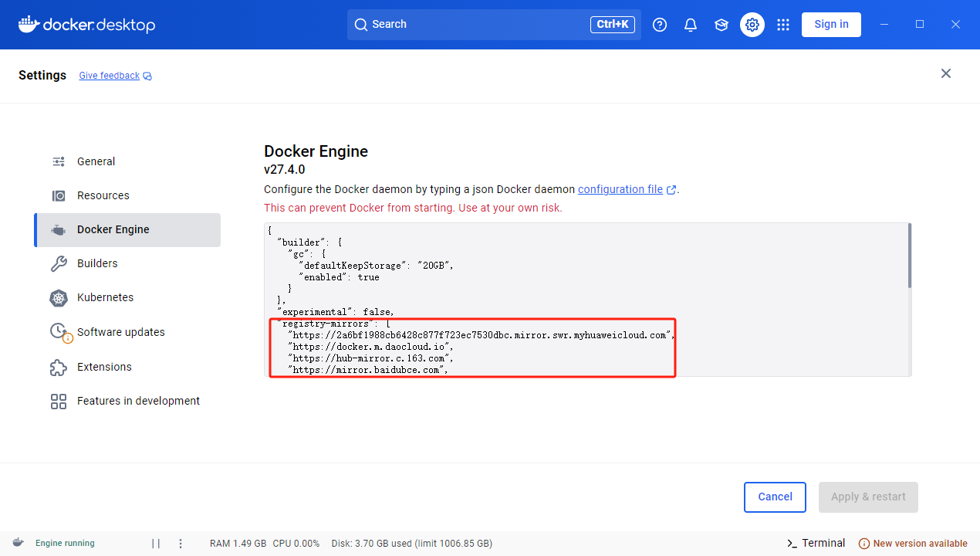This screenshot has height=556, width=980.
Task: Click the Kubernetes helm wheel icon
Action: click(59, 297)
